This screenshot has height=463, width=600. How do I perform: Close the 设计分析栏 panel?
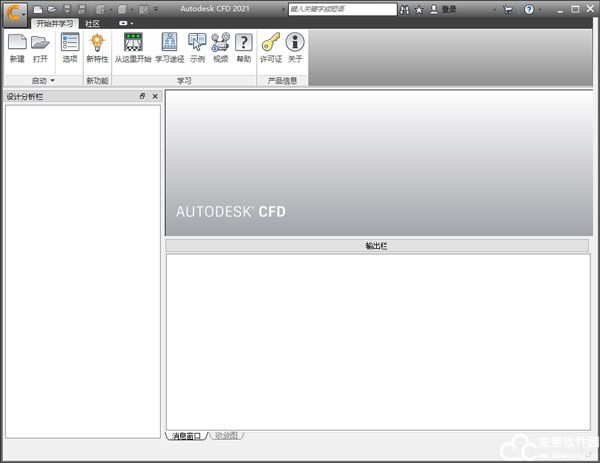point(155,96)
